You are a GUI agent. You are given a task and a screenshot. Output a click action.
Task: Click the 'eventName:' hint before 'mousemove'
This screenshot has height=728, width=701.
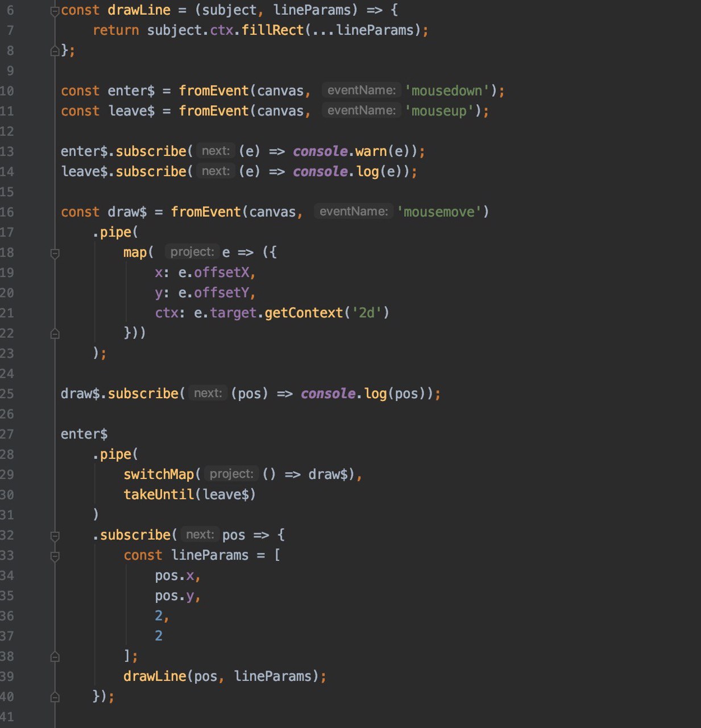pyautogui.click(x=353, y=212)
